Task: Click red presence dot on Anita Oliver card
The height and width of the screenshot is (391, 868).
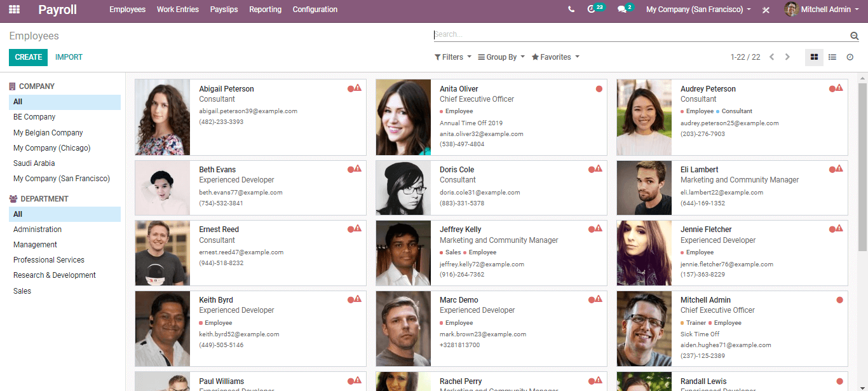Action: (599, 89)
